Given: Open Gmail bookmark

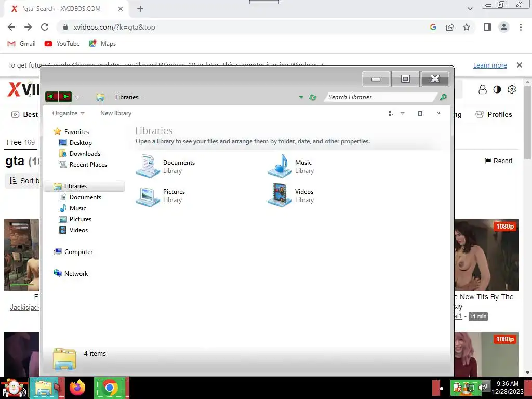Looking at the screenshot, I should [x=21, y=44].
